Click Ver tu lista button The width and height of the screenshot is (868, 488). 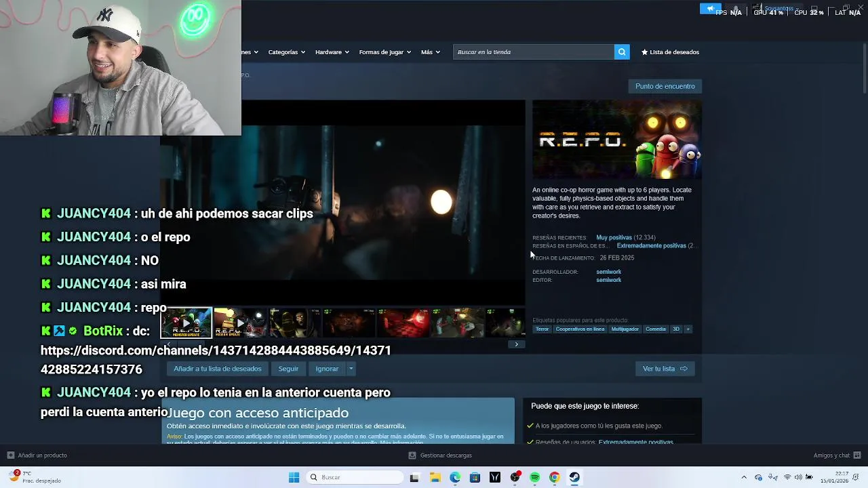(665, 369)
